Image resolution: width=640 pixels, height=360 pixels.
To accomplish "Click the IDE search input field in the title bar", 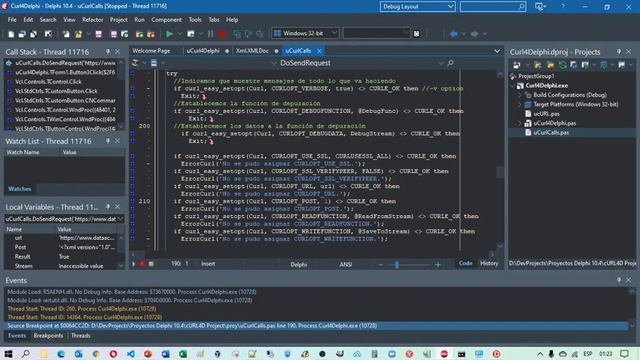I will 493,7.
